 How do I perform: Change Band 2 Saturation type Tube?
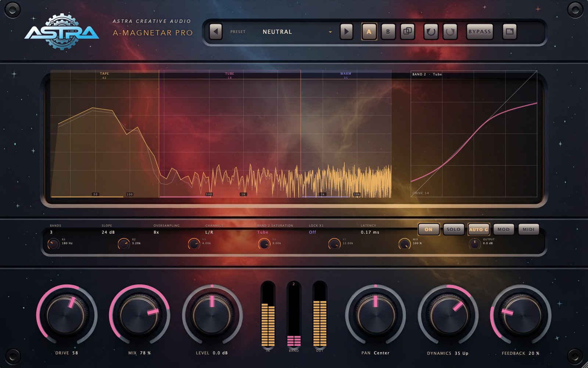(262, 232)
